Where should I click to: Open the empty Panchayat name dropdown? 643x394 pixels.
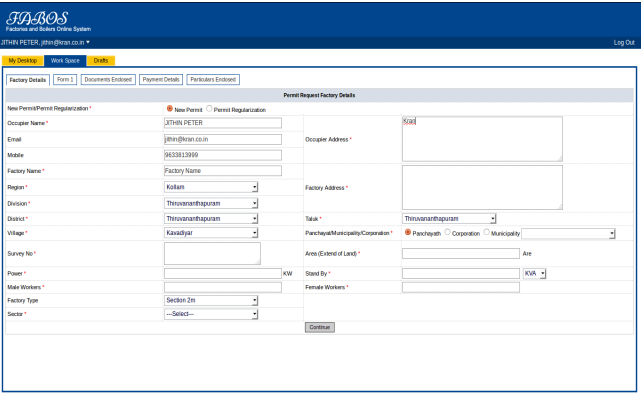tap(568, 234)
